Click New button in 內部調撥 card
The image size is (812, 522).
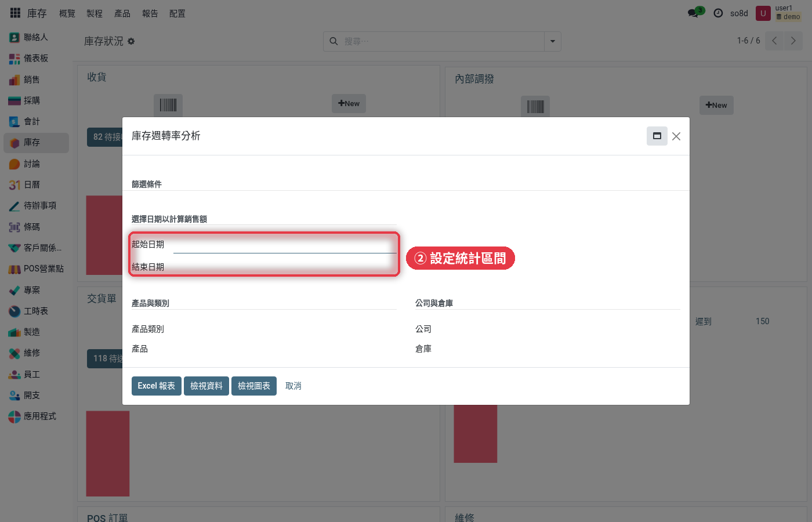tap(716, 106)
